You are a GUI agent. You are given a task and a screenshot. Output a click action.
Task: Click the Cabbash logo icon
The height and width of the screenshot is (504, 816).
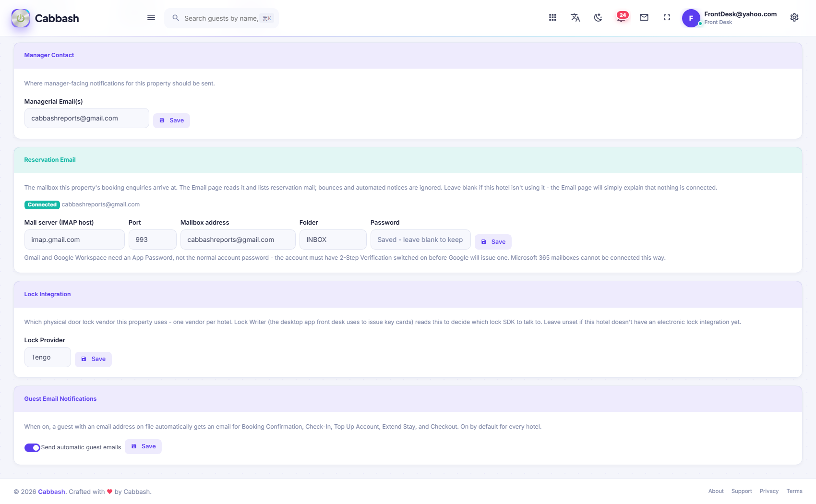[x=21, y=18]
